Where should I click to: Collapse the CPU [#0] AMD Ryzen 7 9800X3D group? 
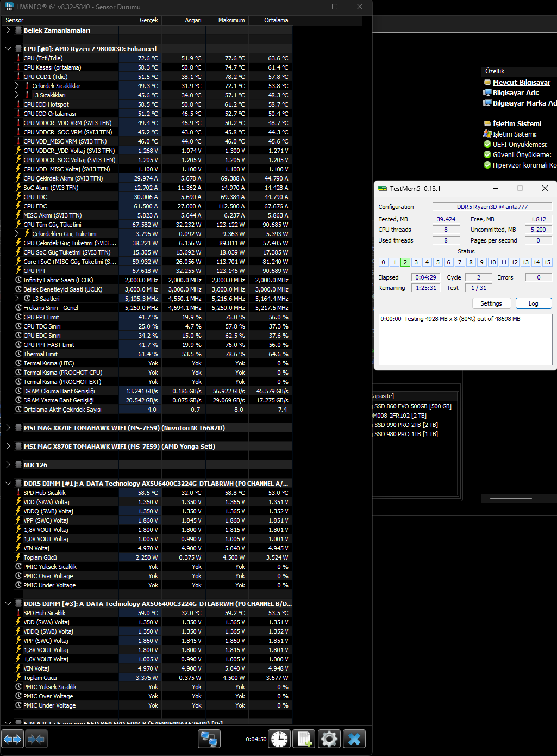[x=8, y=49]
